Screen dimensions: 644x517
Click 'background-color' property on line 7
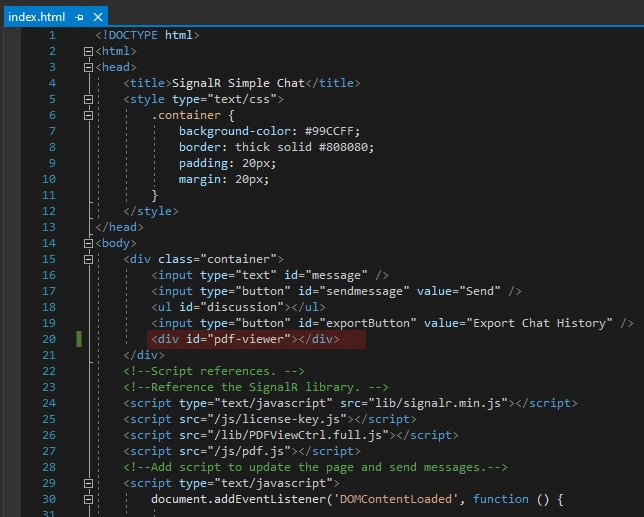[x=235, y=131]
